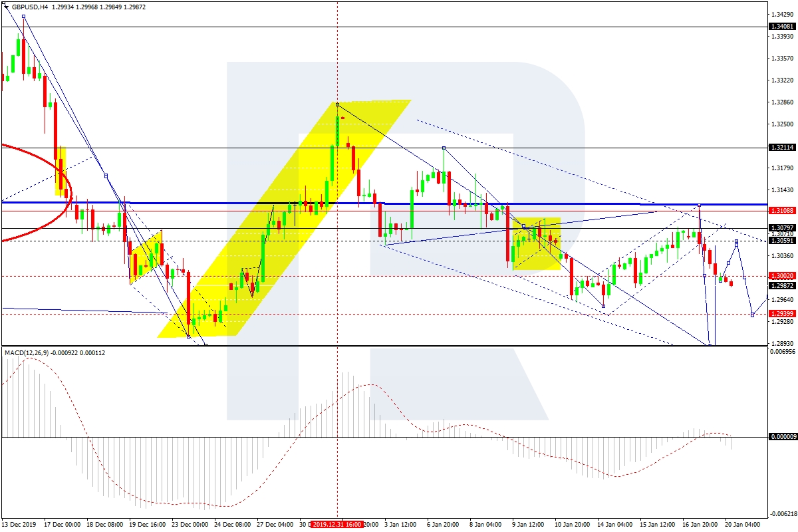Select the trendline anchor point at the 31 Dec peak
The height and width of the screenshot is (532, 798).
pyautogui.click(x=338, y=104)
